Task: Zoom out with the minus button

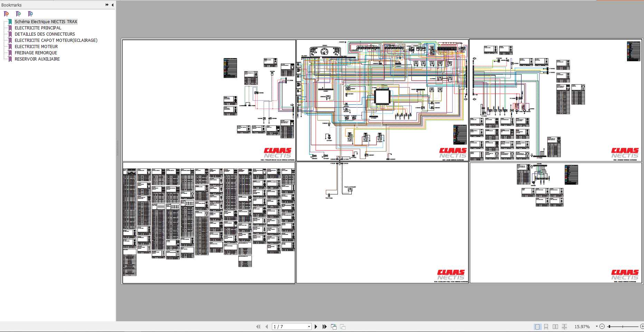Action: point(602,326)
